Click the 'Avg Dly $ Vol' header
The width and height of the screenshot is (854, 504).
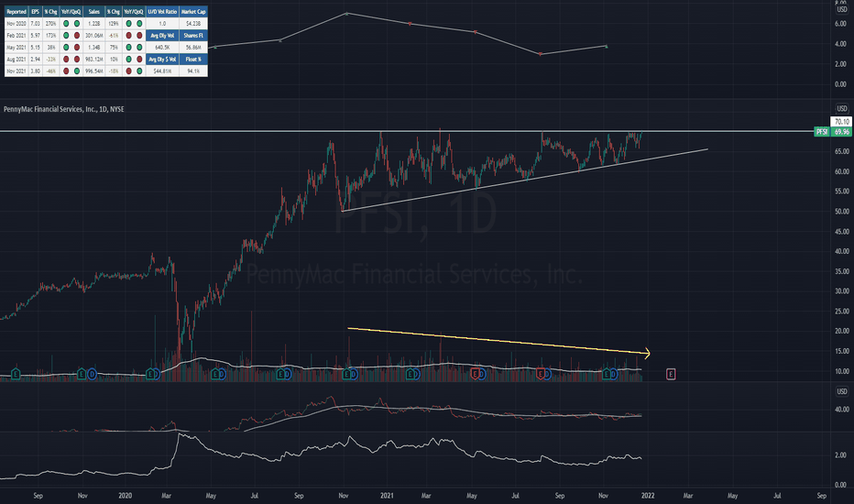tap(162, 59)
